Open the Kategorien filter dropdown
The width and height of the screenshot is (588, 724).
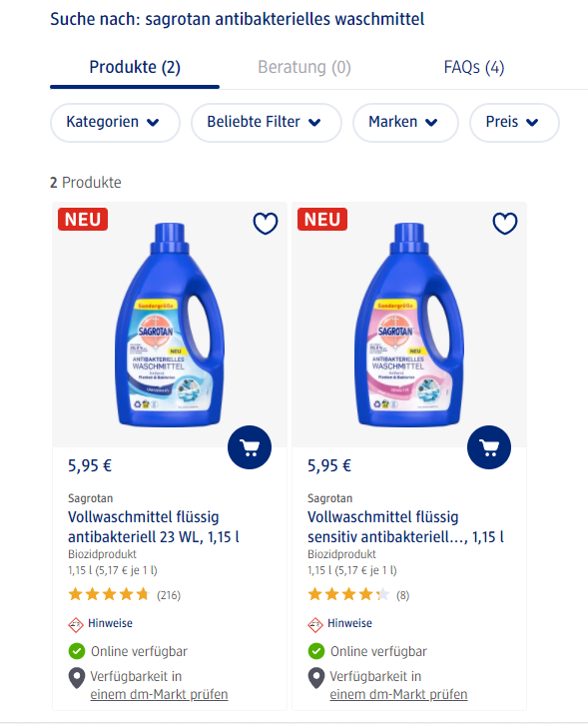coord(115,123)
